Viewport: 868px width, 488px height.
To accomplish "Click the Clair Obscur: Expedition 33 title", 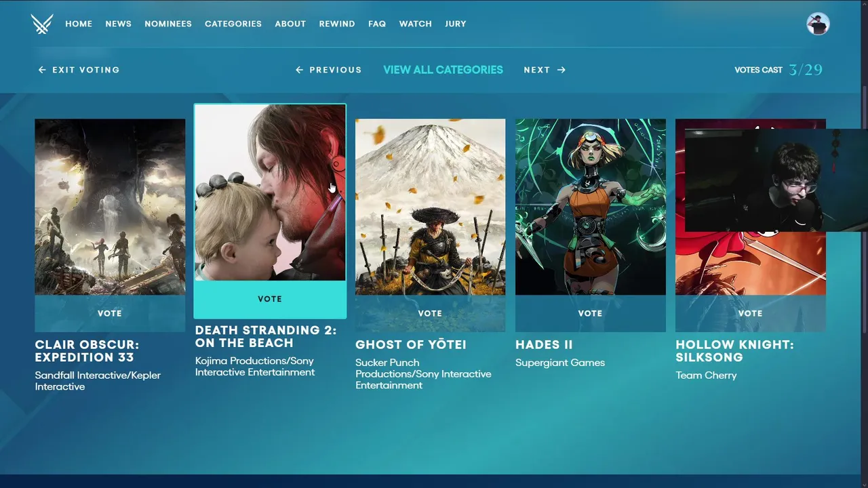I will coord(87,351).
